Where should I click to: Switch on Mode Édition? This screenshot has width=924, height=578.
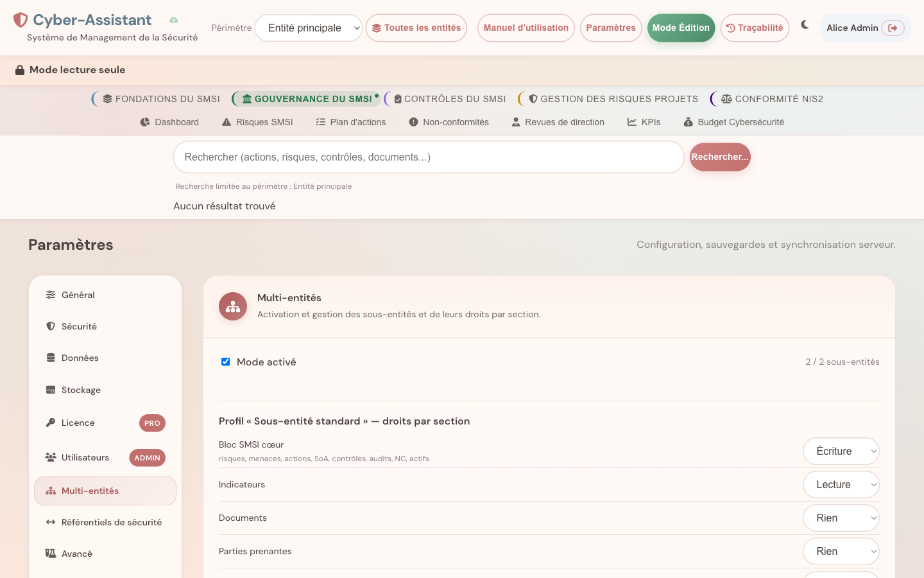click(681, 28)
